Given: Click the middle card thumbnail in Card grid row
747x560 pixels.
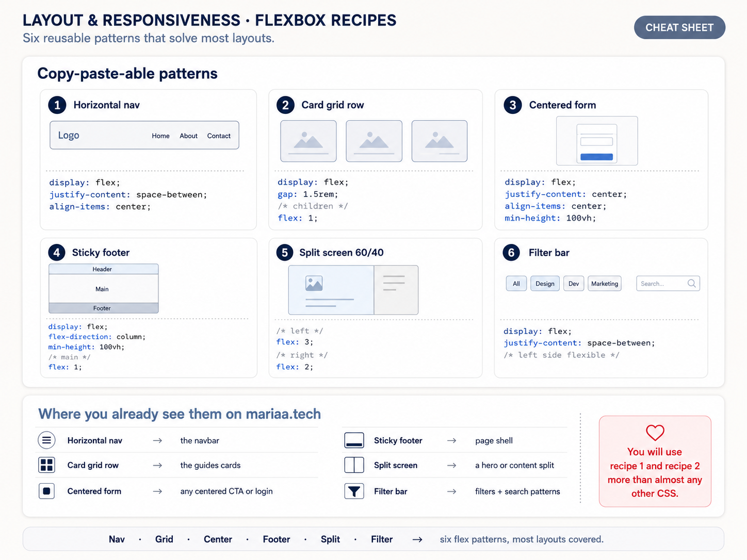Looking at the screenshot, I should 374,141.
